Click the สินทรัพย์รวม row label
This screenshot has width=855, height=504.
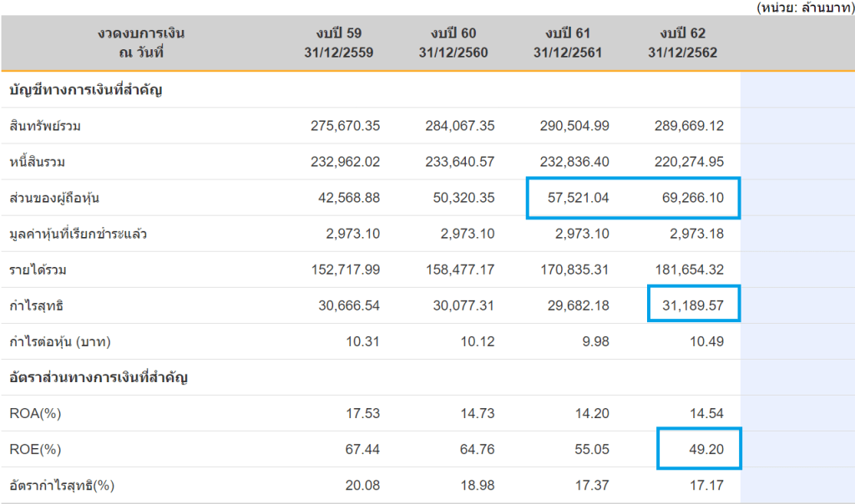click(46, 126)
